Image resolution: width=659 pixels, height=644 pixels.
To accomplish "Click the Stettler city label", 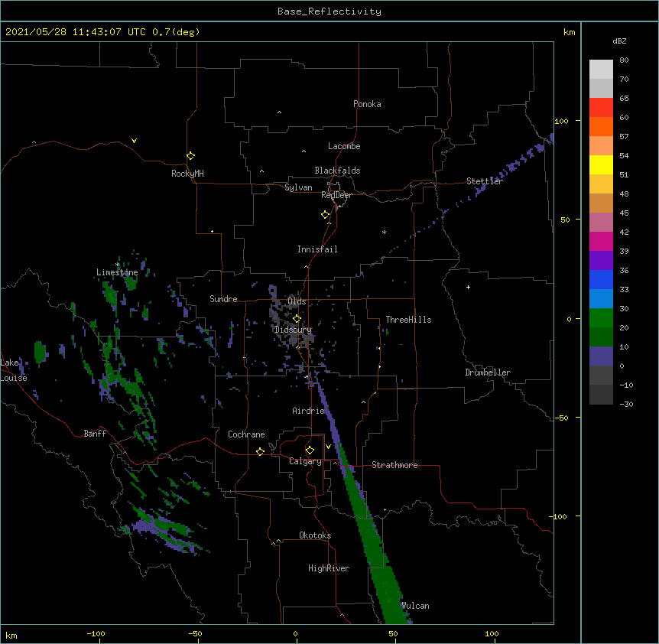I will (x=485, y=181).
